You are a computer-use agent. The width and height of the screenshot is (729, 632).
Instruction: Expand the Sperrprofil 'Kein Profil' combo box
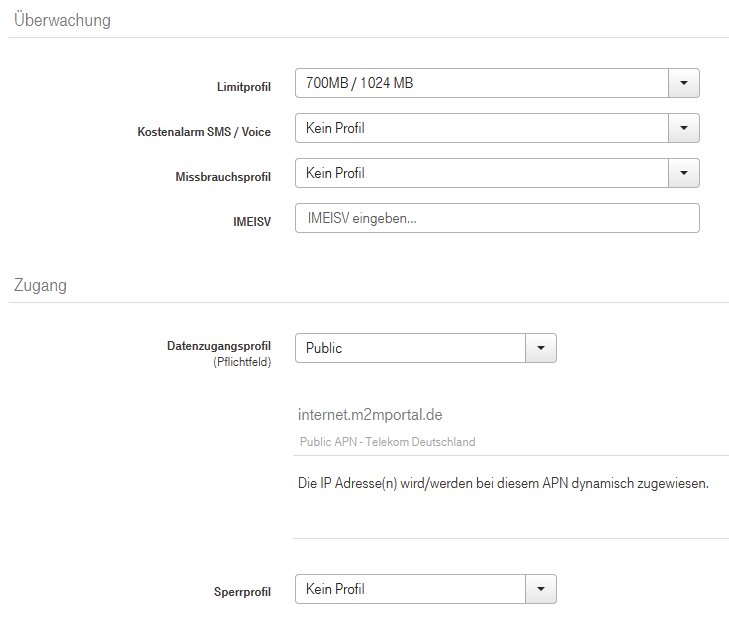pos(410,589)
